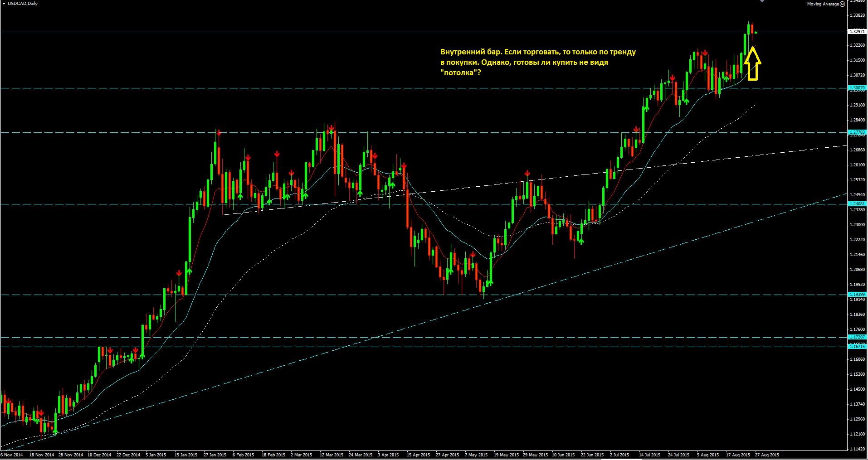Click the 1.12180 price scale value
Viewport: 868px width, 460px height.
(857, 434)
